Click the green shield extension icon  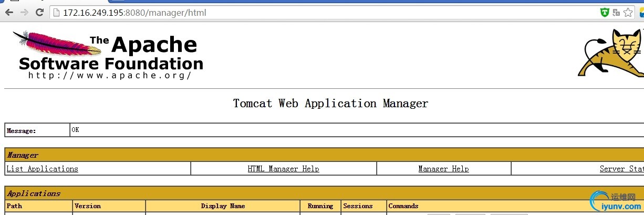point(605,13)
